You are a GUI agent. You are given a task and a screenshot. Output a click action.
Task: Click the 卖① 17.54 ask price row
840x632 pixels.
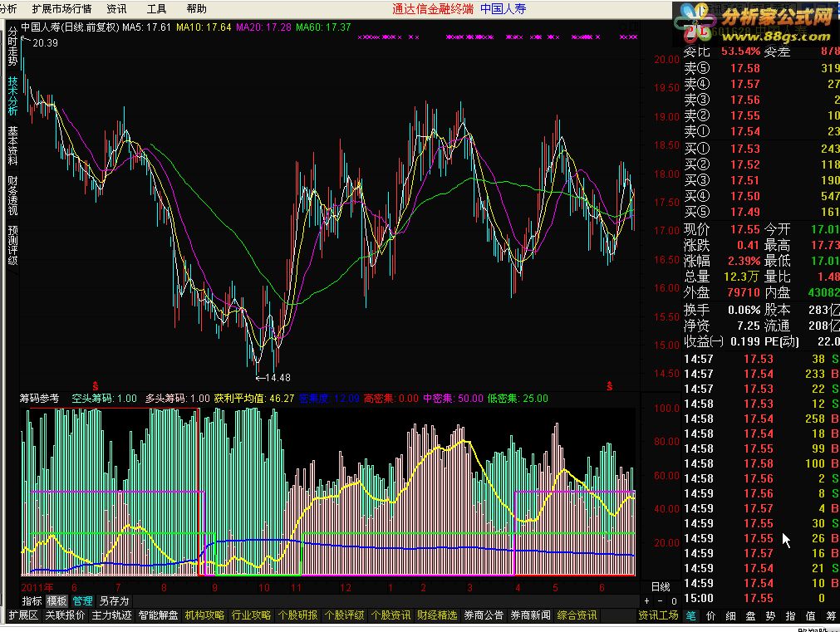(761, 131)
